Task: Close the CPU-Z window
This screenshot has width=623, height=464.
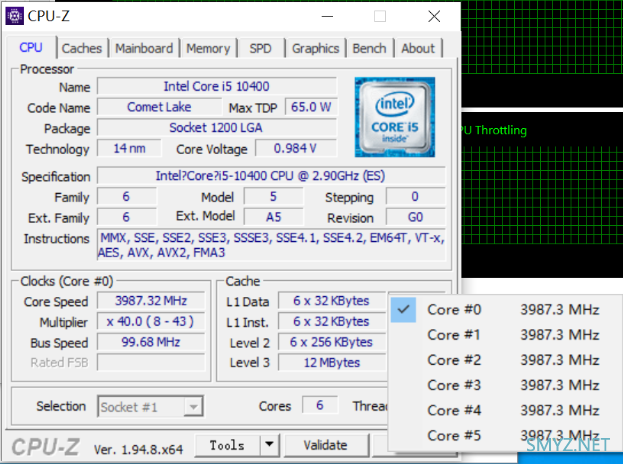Action: [434, 16]
